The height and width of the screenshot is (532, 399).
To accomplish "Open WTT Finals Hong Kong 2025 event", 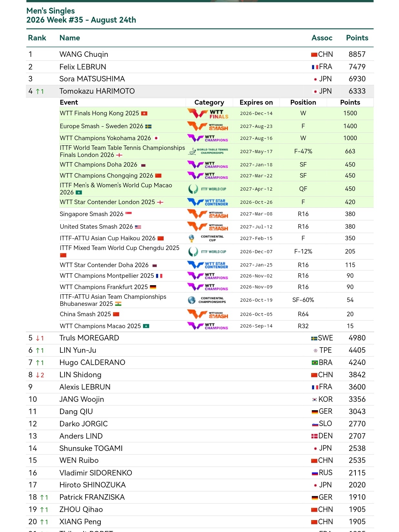I will point(99,113).
